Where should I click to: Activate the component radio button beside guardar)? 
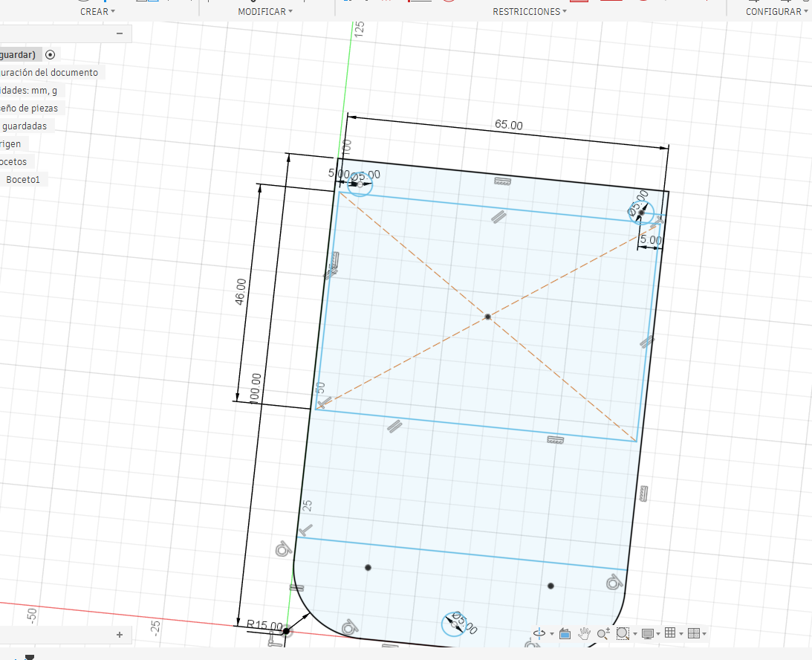[51, 54]
